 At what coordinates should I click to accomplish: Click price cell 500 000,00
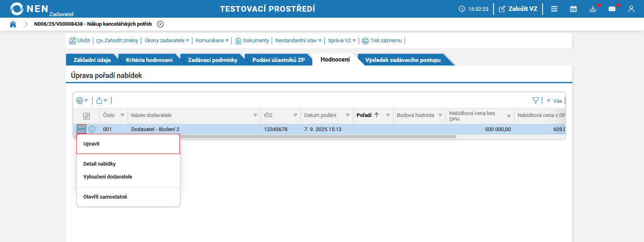(x=498, y=129)
